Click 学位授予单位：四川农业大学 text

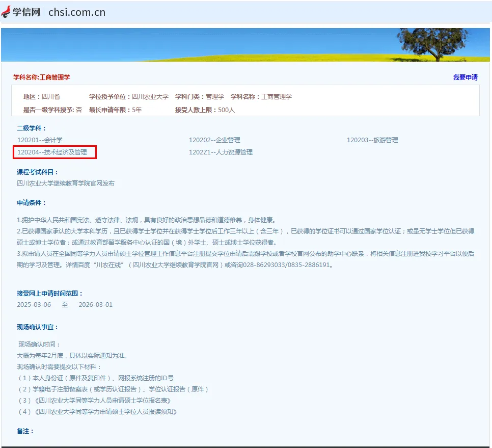(x=129, y=97)
